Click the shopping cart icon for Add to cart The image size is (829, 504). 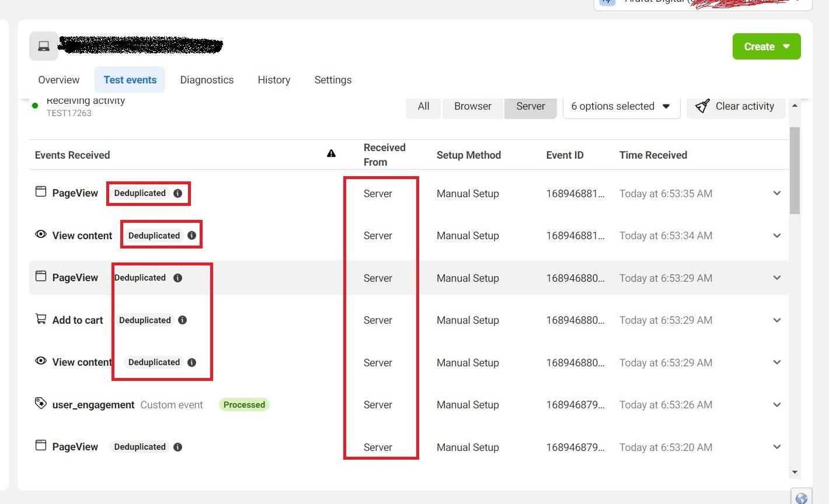click(x=41, y=319)
